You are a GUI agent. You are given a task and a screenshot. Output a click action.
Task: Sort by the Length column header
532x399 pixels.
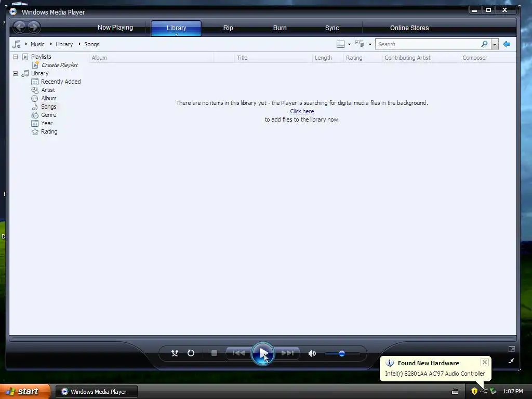328,58
